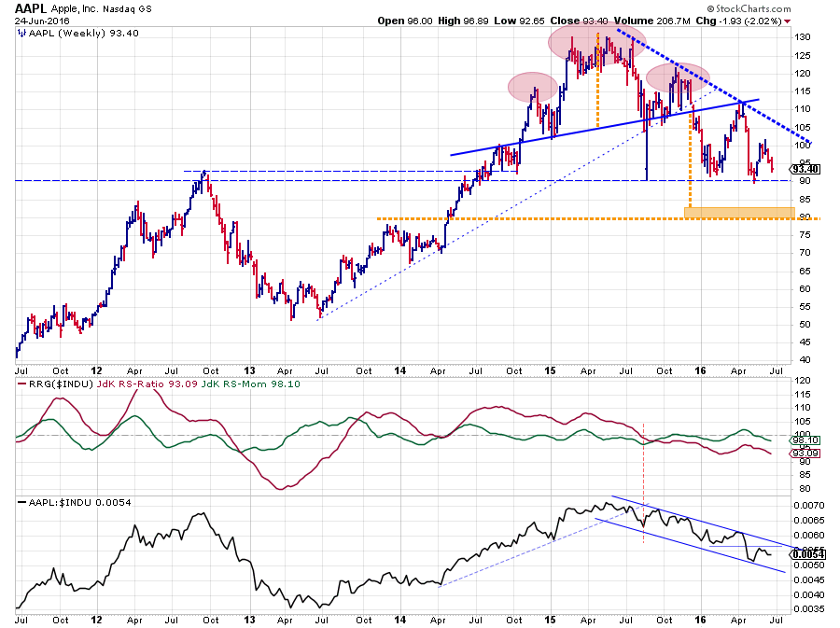Click the 'AAPL:$INDU 0.0054' legend label
The height and width of the screenshot is (628, 840).
(x=80, y=502)
